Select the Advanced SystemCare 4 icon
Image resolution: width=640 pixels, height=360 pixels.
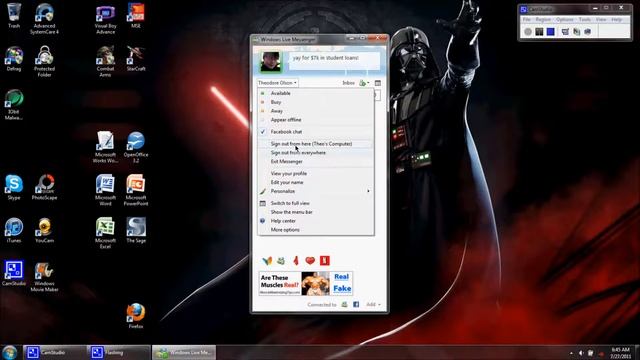[x=44, y=18]
